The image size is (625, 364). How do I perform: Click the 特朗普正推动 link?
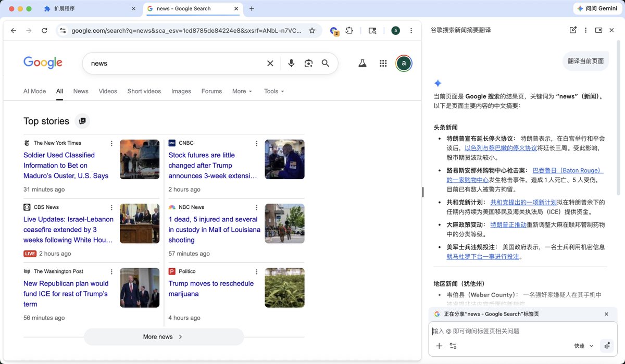(x=508, y=225)
